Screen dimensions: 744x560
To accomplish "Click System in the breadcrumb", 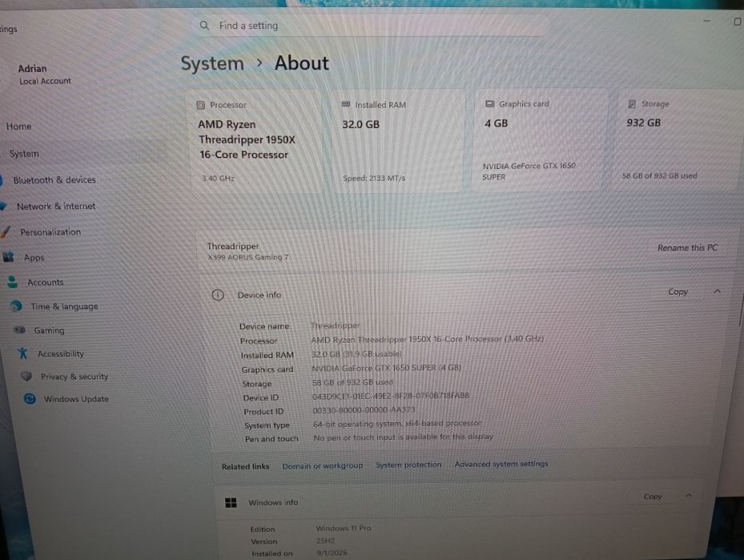I will pyautogui.click(x=212, y=63).
